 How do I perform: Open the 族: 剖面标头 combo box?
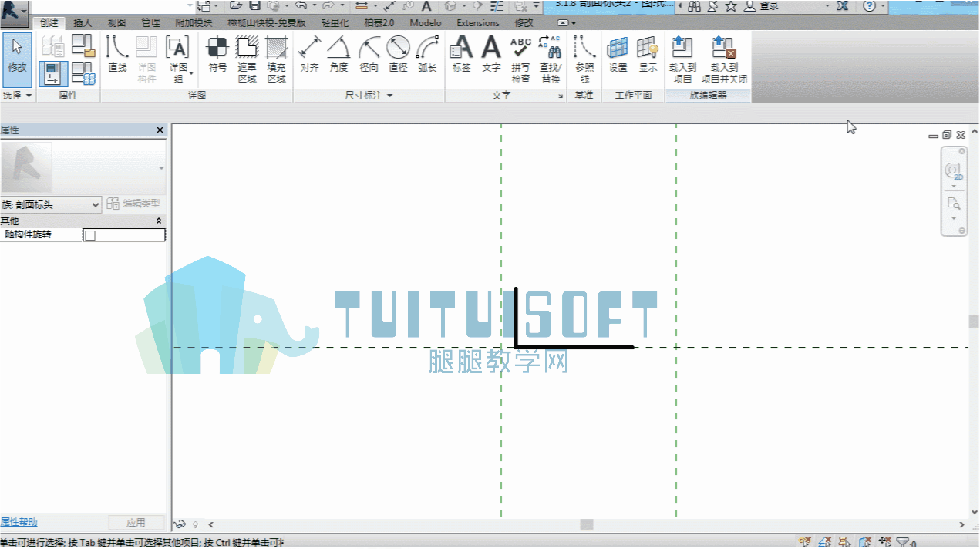(x=51, y=205)
